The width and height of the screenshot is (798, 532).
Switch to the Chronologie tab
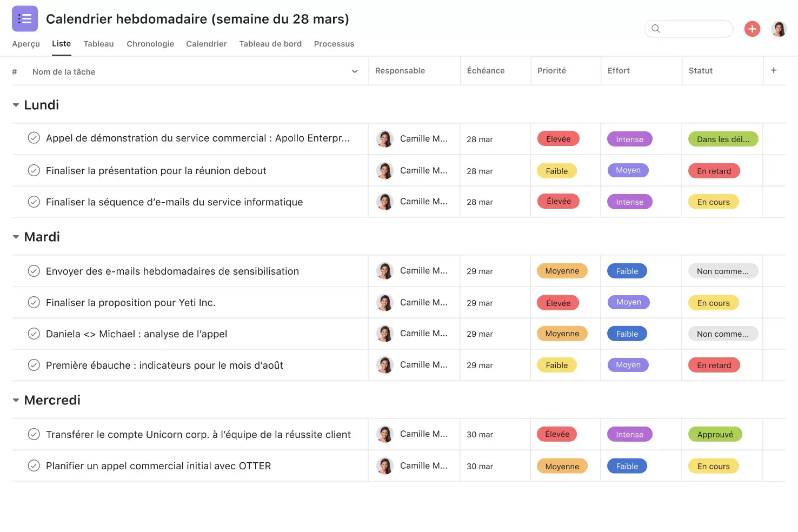click(150, 44)
